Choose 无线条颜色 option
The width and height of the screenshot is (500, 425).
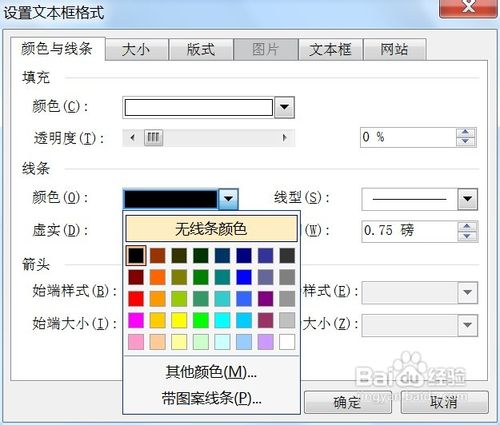click(x=211, y=229)
